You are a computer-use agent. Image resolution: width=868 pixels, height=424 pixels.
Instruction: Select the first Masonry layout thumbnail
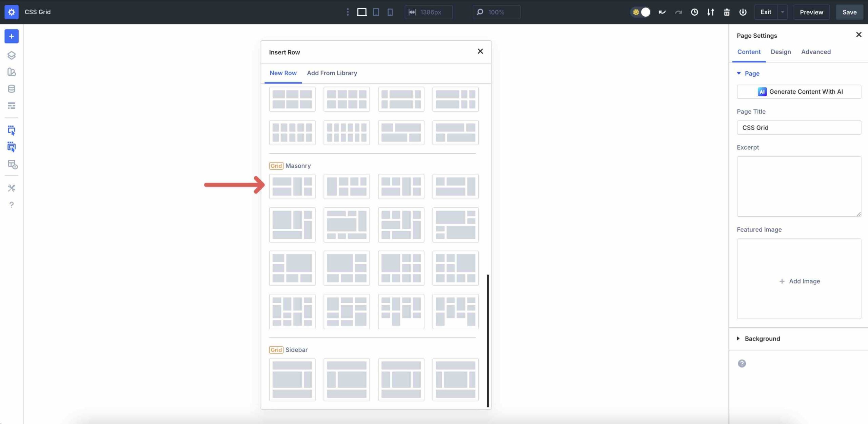292,186
